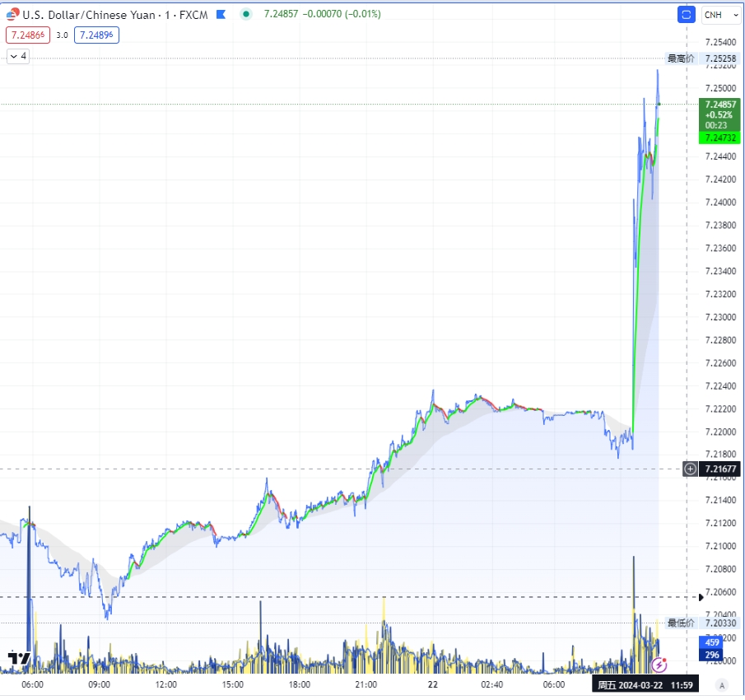
Task: Click the red sell price 7.24866
Action: tap(28, 35)
